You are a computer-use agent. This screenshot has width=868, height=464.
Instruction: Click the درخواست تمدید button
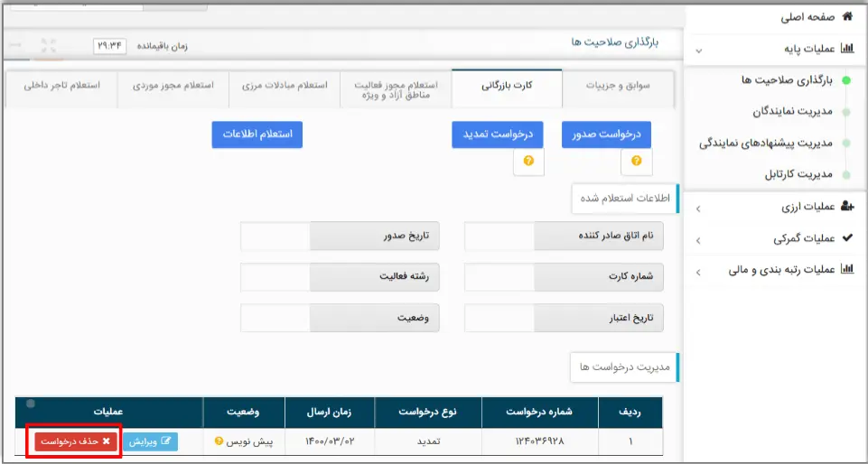pos(497,135)
